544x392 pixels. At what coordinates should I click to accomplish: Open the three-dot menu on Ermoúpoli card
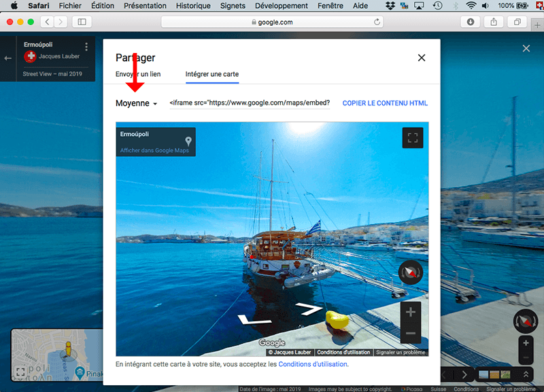tap(86, 46)
